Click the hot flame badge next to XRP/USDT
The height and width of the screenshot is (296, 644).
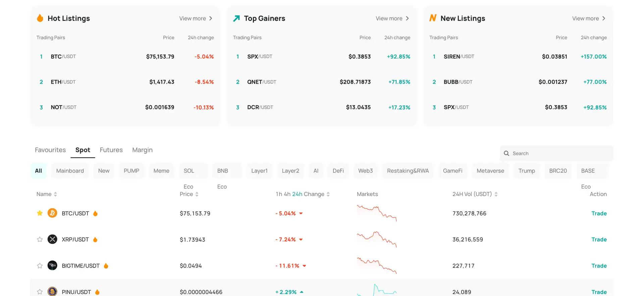[x=95, y=240]
